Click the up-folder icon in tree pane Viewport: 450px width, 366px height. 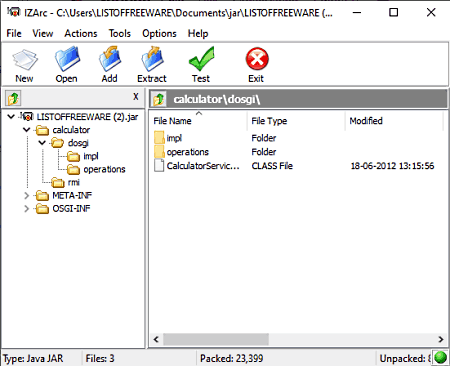(13, 98)
